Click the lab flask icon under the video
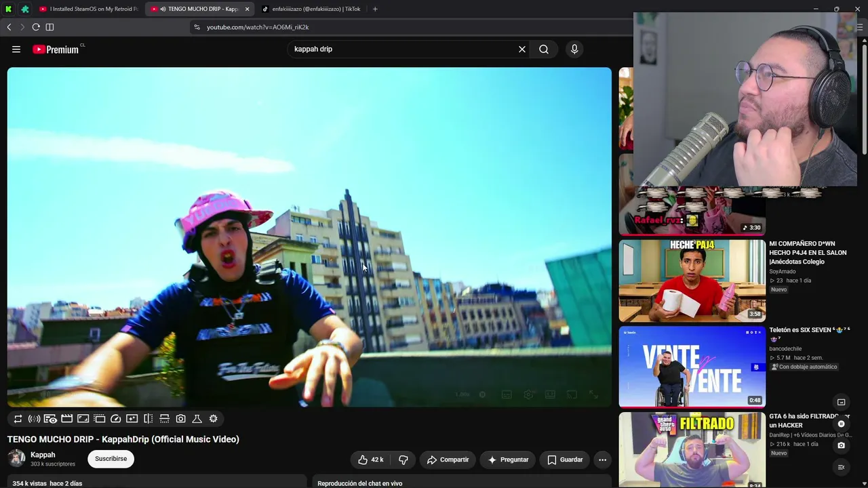The height and width of the screenshot is (488, 868). tap(197, 419)
